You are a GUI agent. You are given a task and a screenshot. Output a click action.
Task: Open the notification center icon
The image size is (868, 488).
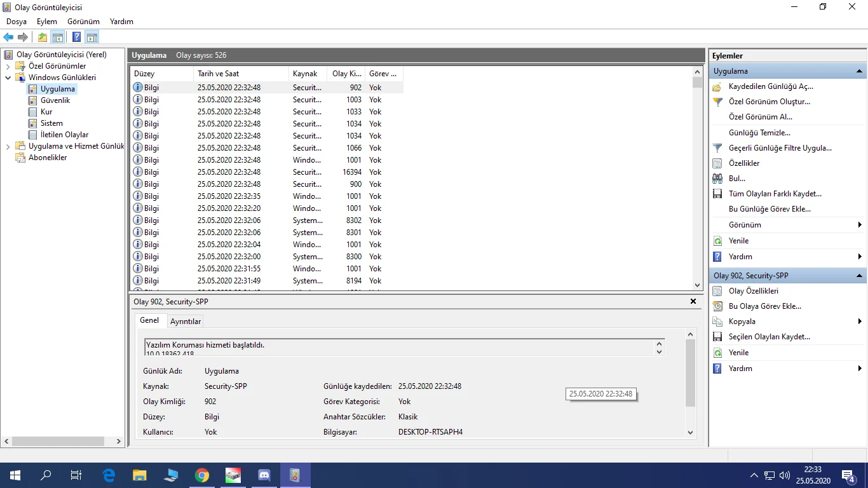click(848, 475)
